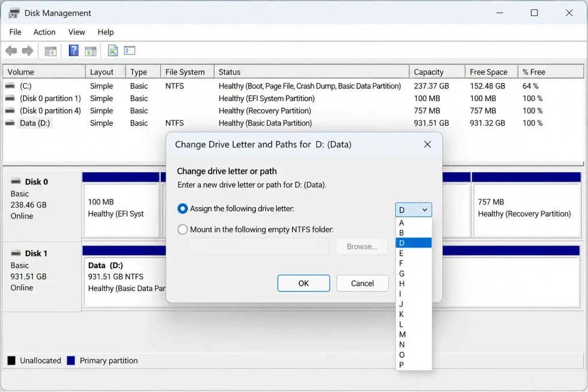Sort by the Layout column header
The image size is (588, 392).
pos(106,72)
